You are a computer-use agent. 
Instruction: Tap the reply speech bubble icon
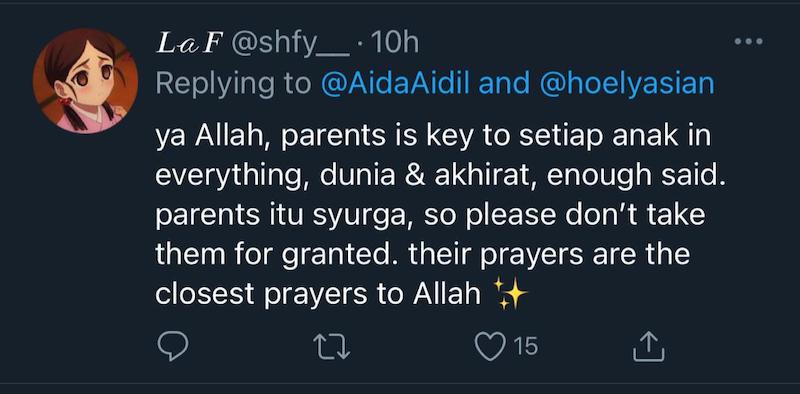[172, 347]
